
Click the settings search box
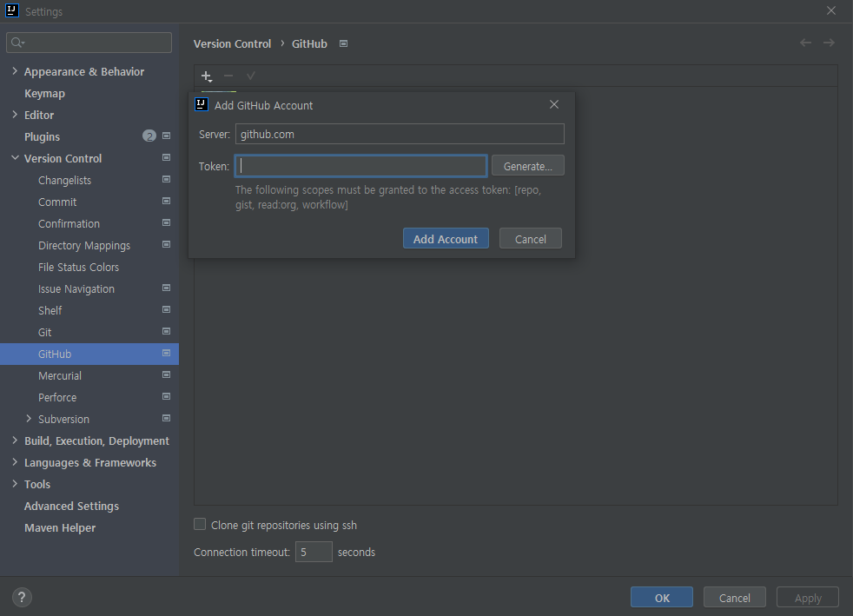[x=89, y=43]
